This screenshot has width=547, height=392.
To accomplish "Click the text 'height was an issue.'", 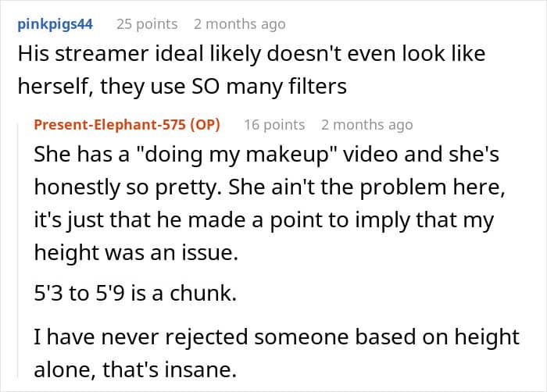I will click(x=136, y=252).
